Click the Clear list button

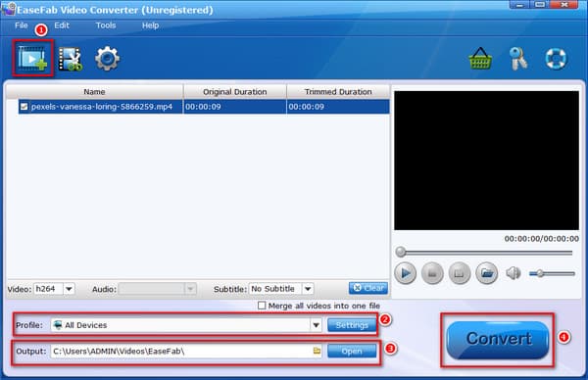tap(368, 288)
